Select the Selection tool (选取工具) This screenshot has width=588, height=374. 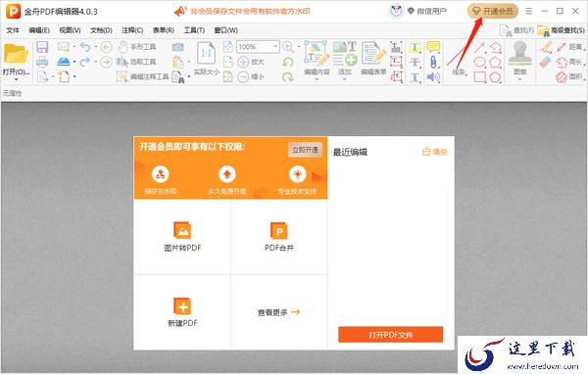(136, 62)
